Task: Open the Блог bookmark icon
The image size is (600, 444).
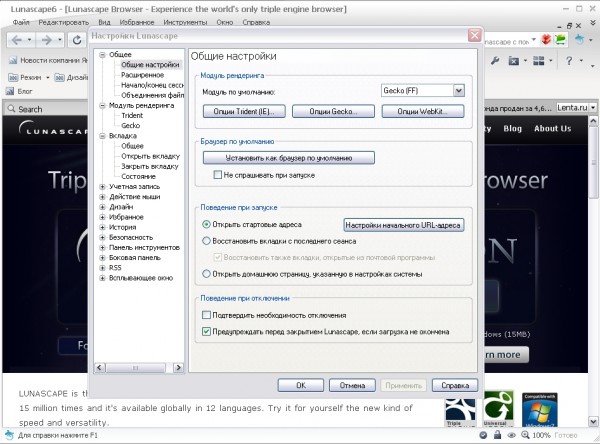Action: tap(10, 91)
